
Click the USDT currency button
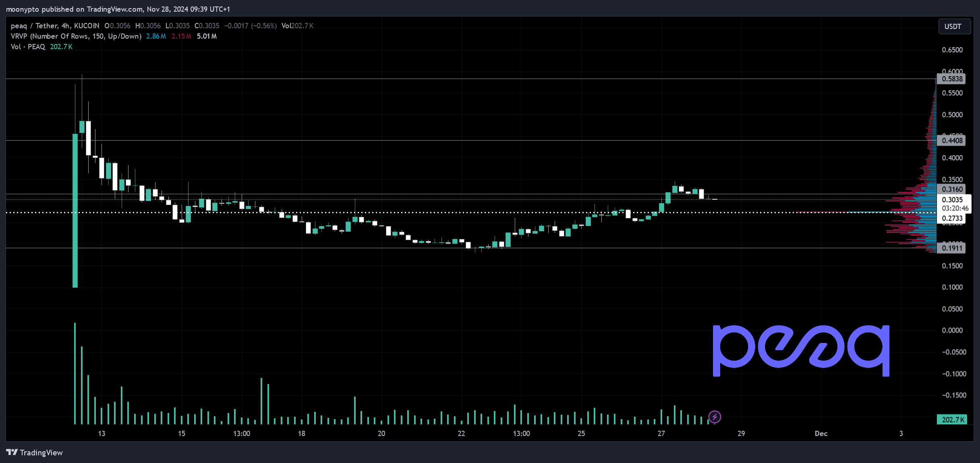[954, 27]
